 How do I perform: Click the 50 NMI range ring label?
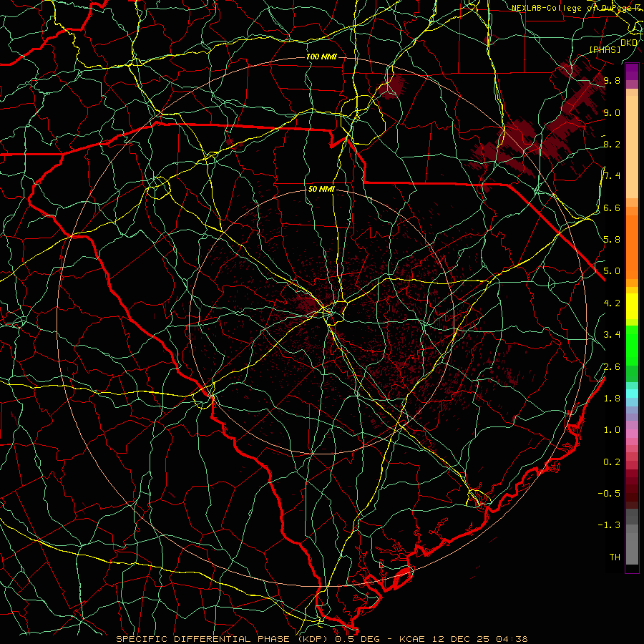(321, 189)
